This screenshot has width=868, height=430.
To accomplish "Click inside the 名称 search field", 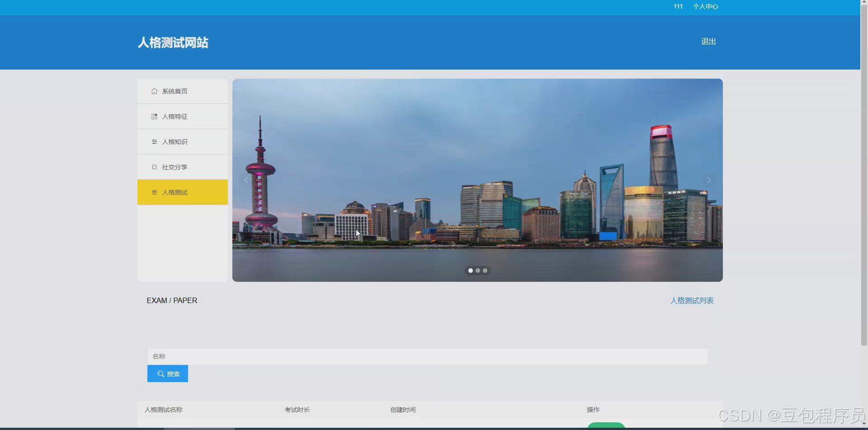I will (316, 356).
